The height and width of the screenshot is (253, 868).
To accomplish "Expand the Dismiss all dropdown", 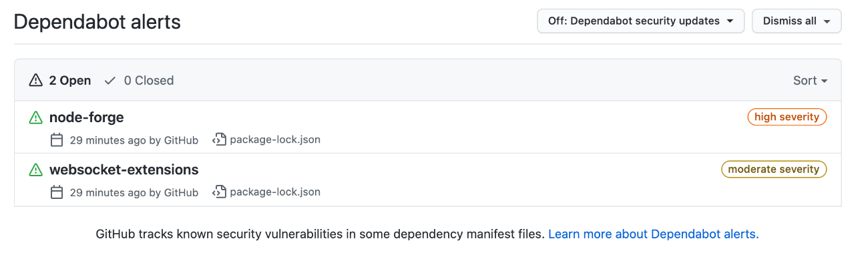I will [x=797, y=21].
